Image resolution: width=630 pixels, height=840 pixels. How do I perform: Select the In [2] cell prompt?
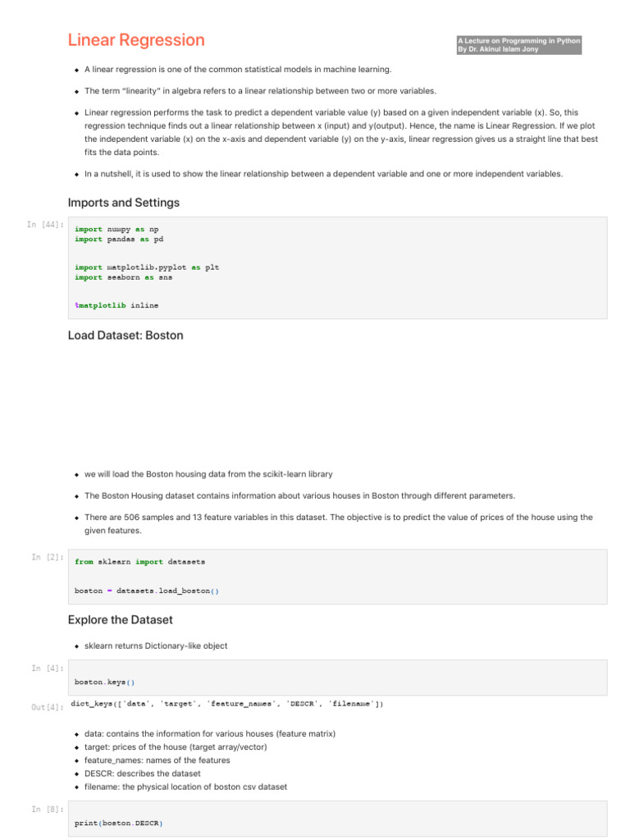coord(47,558)
